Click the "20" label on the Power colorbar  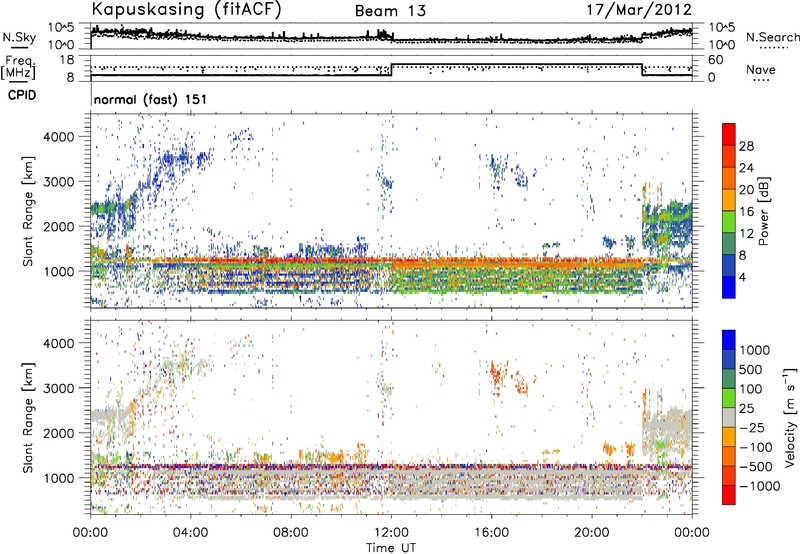pos(746,190)
